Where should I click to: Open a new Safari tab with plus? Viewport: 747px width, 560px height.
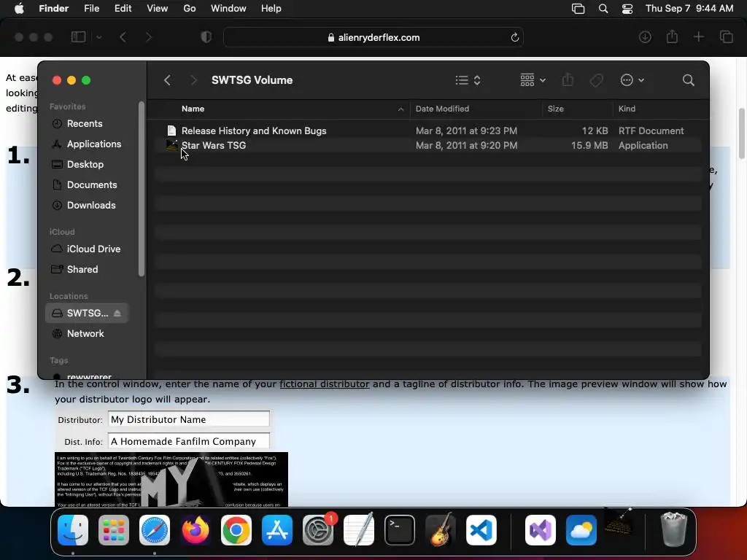[x=698, y=37]
